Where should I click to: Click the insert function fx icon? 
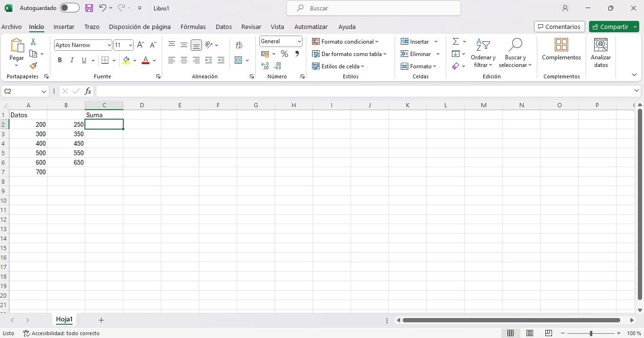(88, 91)
